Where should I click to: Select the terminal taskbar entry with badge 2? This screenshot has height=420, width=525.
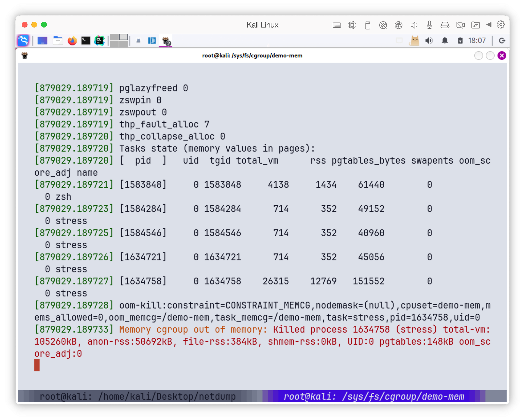tap(166, 41)
